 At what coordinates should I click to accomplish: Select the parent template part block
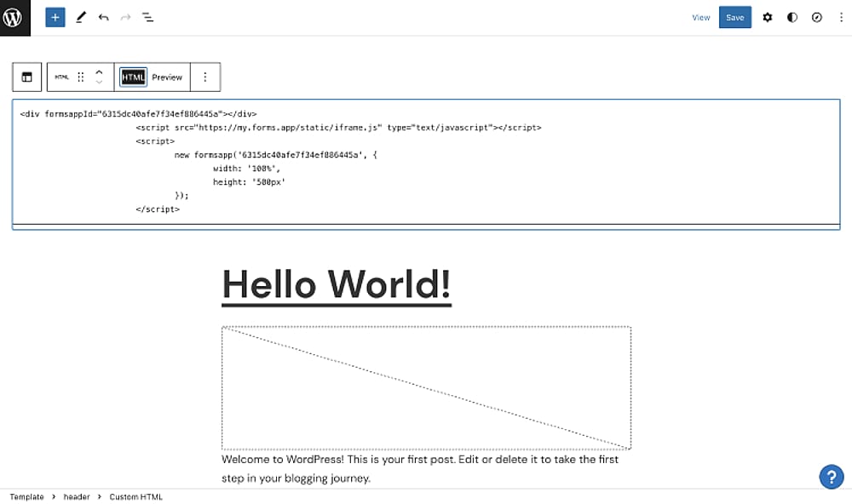(x=26, y=77)
